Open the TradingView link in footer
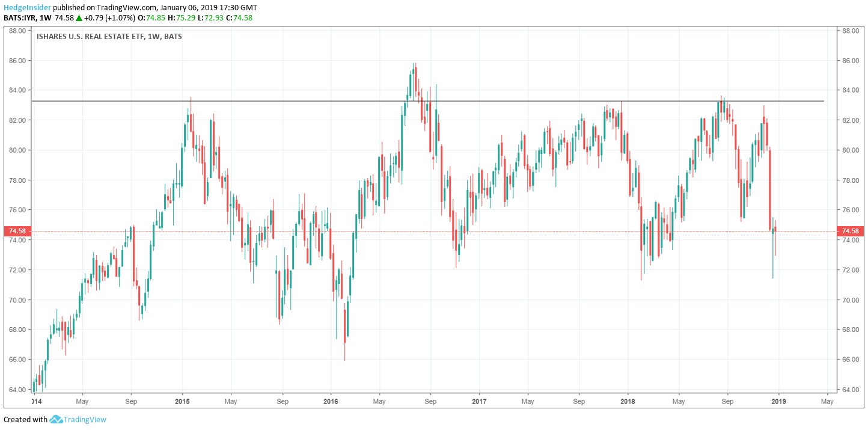Image resolution: width=868 pixels, height=430 pixels. click(87, 419)
